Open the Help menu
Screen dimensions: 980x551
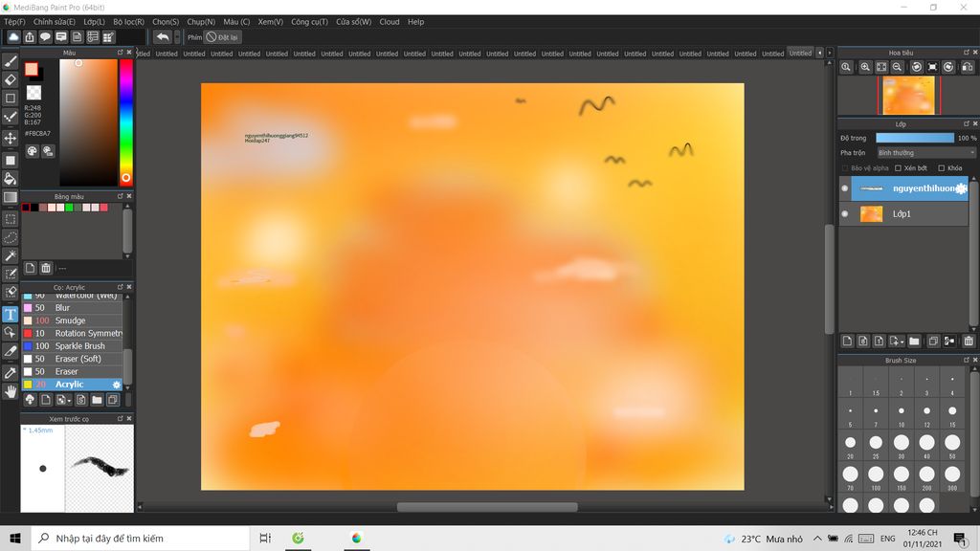415,22
